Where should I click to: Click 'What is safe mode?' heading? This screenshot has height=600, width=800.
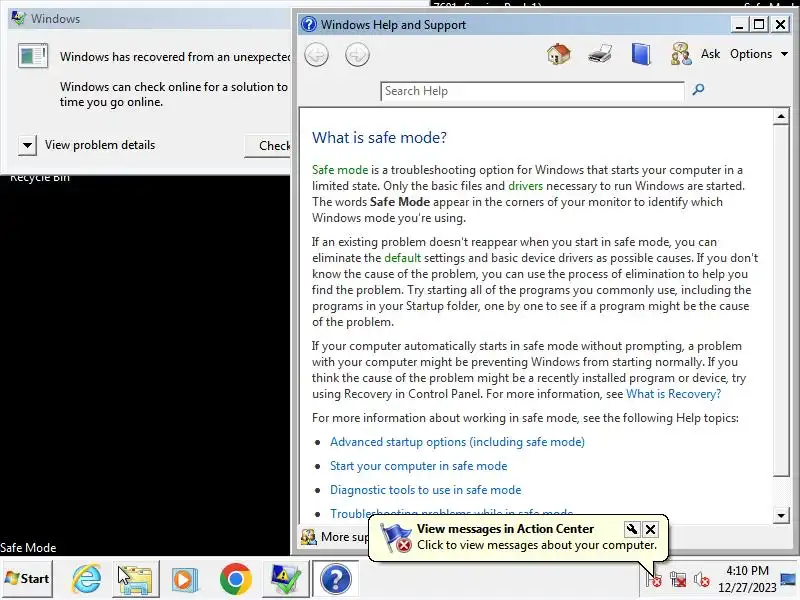click(379, 138)
